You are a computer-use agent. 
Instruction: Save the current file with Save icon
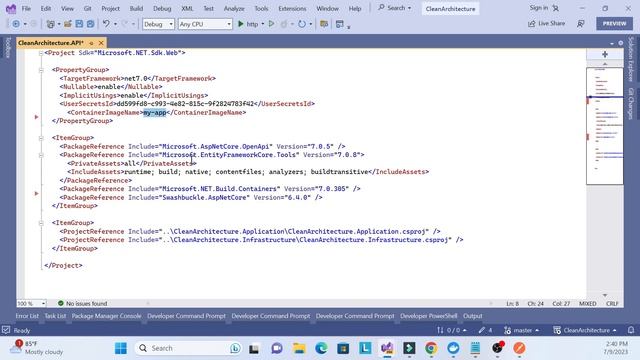tap(79, 24)
